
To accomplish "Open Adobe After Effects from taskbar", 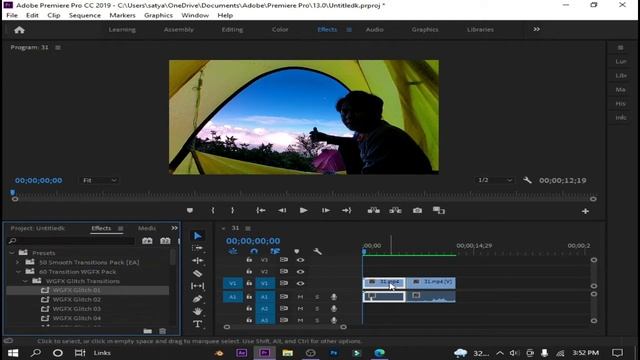I will [241, 353].
